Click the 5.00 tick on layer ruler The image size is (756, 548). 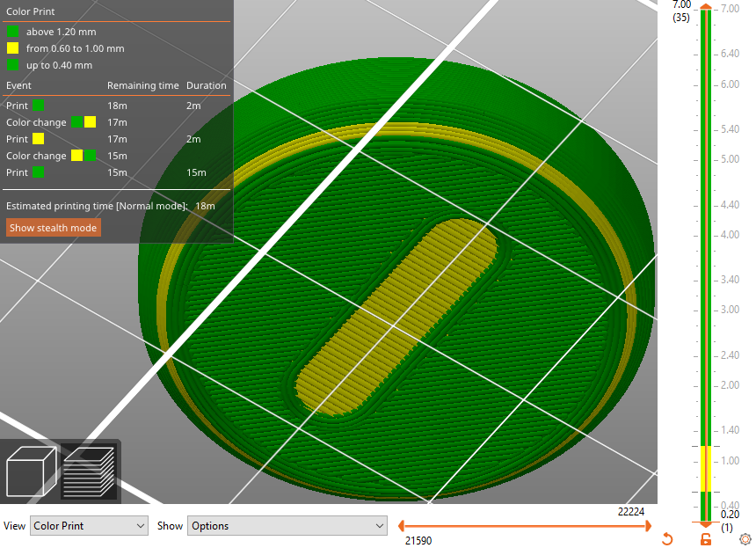[x=730, y=159]
